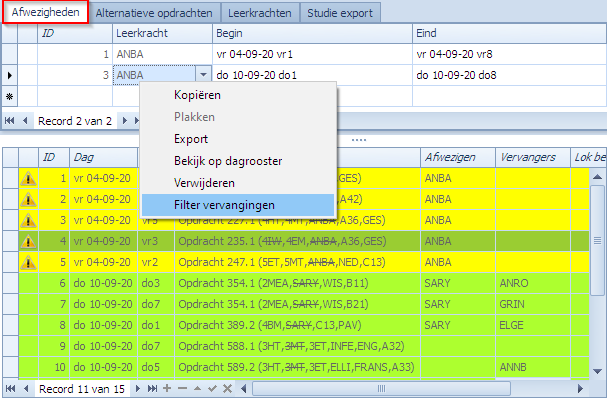Open the Afwezigheden tab
607x398 pixels.
[x=46, y=12]
